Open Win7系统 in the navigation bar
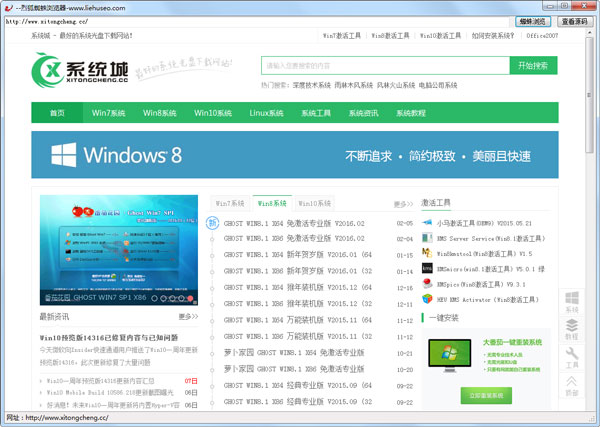The width and height of the screenshot is (600, 427). click(x=108, y=113)
